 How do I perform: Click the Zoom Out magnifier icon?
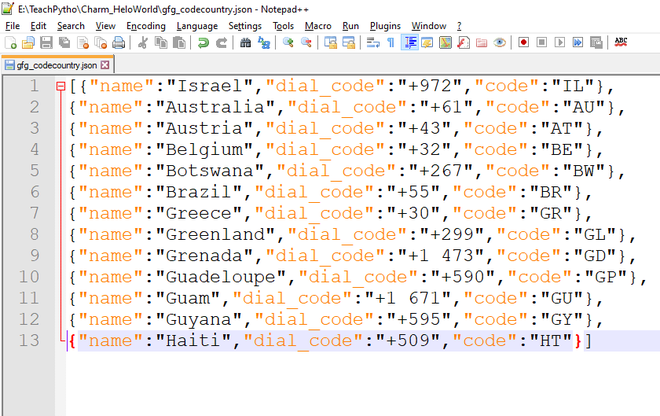306,43
